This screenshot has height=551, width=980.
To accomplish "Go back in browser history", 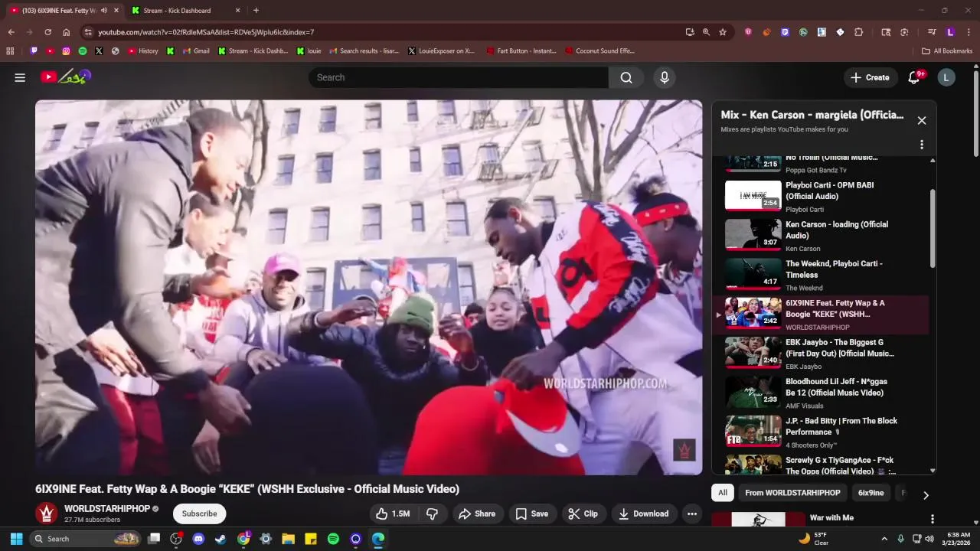I will click(11, 32).
